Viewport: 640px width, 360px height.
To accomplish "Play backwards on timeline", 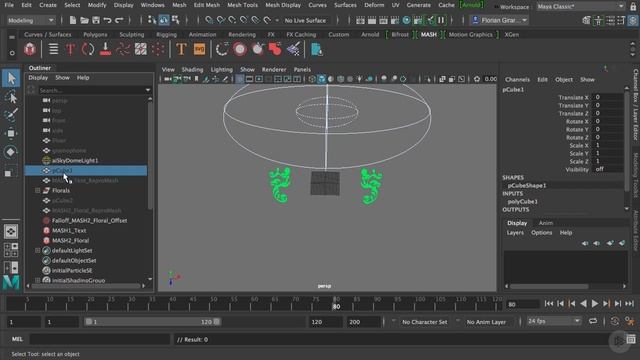I will point(583,303).
